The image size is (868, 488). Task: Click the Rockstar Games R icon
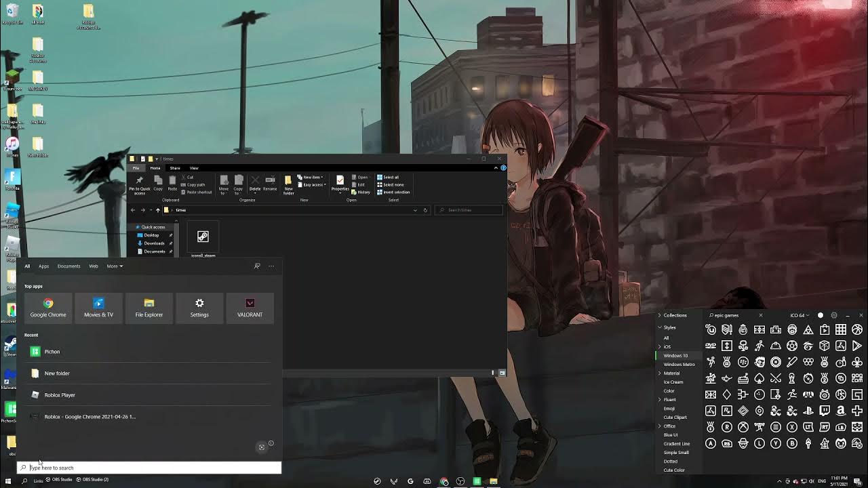pyautogui.click(x=727, y=411)
